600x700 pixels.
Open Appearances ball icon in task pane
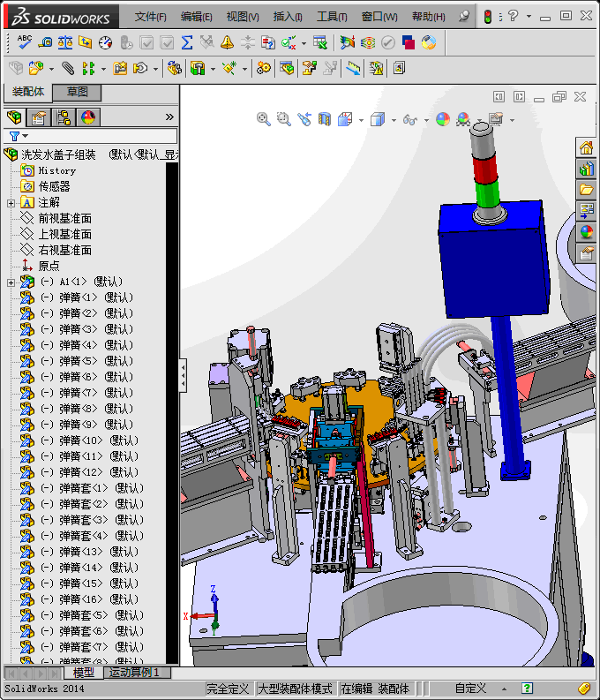click(x=586, y=231)
